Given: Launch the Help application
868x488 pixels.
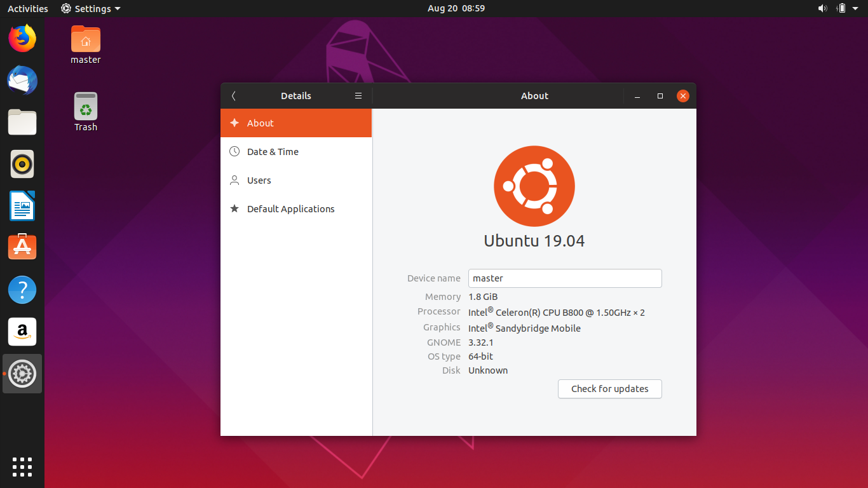Looking at the screenshot, I should [22, 290].
